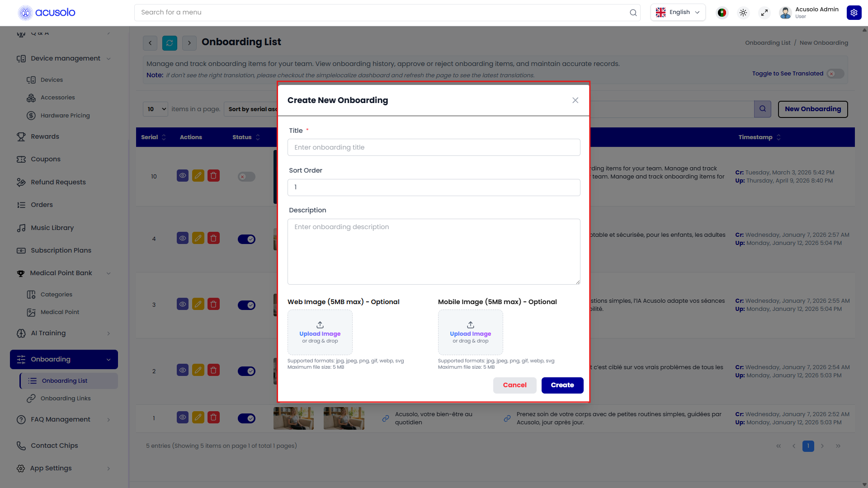The image size is (868, 488).
Task: Expand the App Settings menu
Action: [x=64, y=468]
